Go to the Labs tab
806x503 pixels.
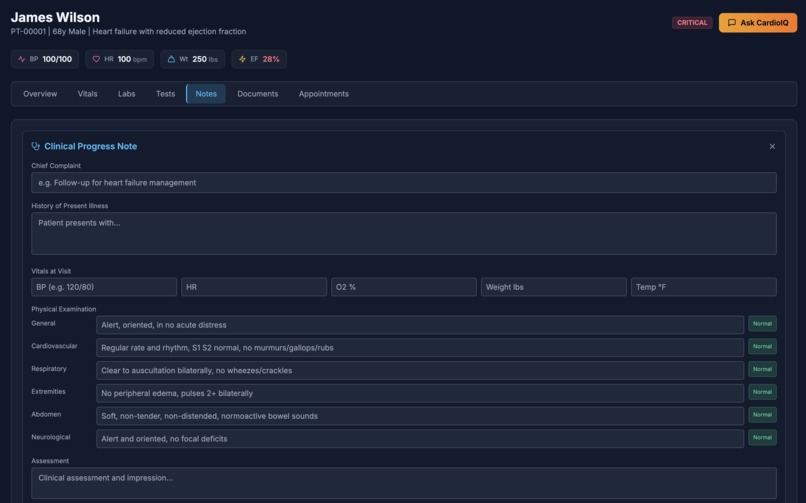[126, 94]
